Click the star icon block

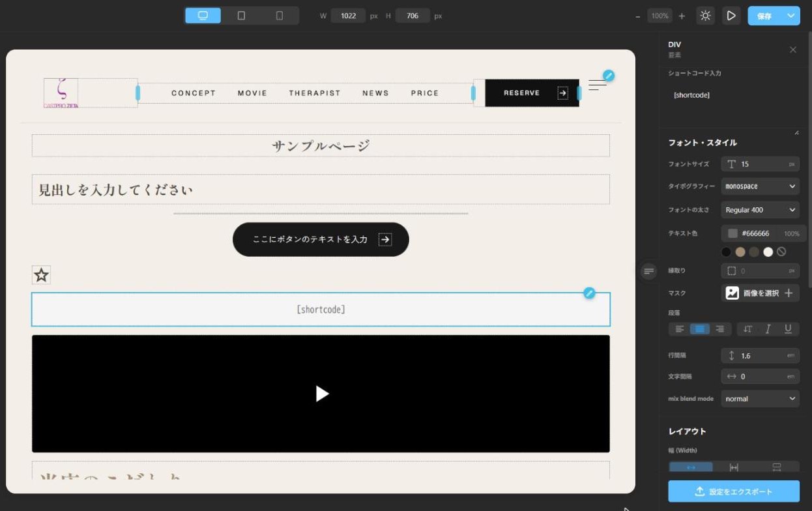[x=41, y=275]
